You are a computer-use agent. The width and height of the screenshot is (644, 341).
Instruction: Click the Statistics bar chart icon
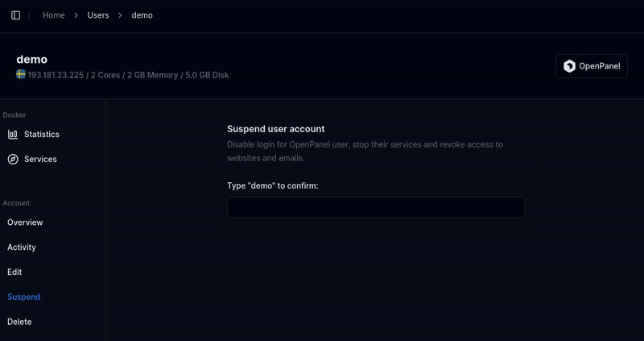pyautogui.click(x=13, y=135)
